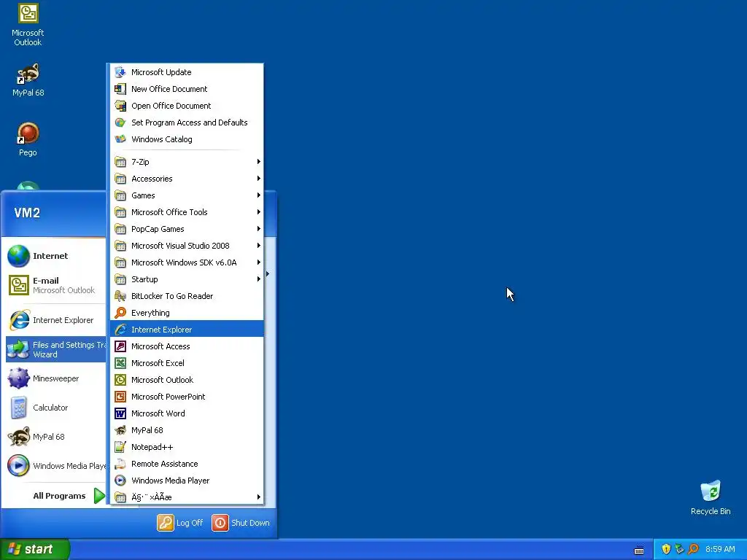This screenshot has height=560, width=747.
Task: Open pinned E-mail Microsoft Outlook item
Action: click(x=55, y=285)
